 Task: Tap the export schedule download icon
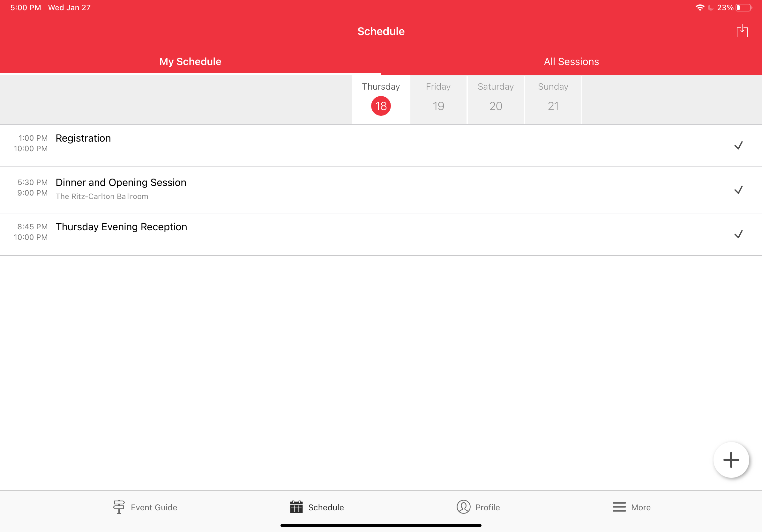click(x=742, y=32)
